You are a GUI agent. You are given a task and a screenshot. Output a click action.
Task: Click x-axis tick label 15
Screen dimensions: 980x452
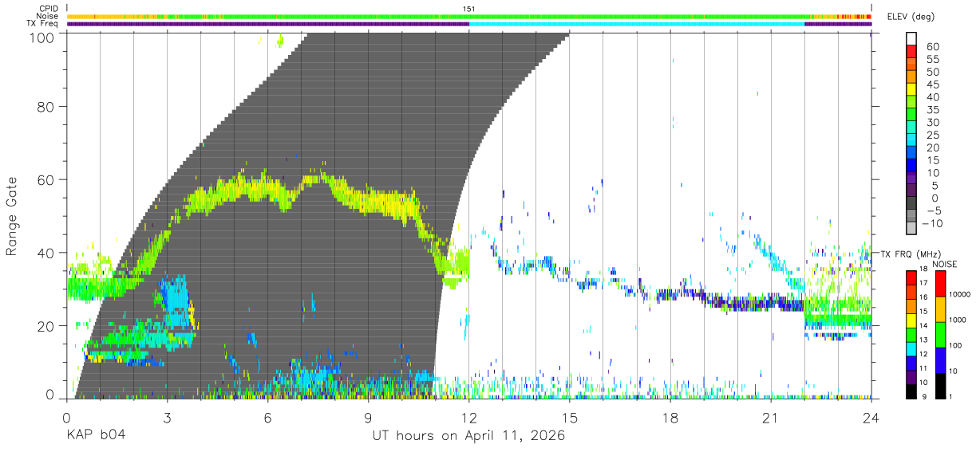click(570, 418)
